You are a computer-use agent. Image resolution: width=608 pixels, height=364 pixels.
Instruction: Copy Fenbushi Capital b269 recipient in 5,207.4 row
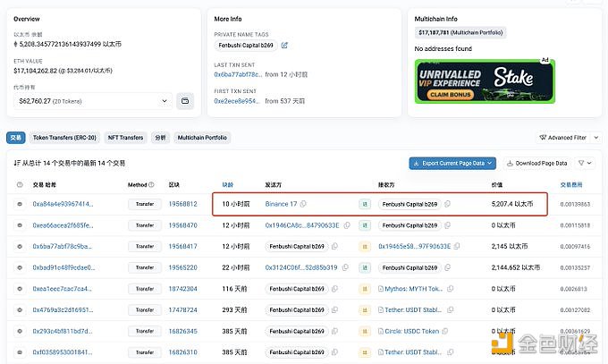[x=447, y=204]
